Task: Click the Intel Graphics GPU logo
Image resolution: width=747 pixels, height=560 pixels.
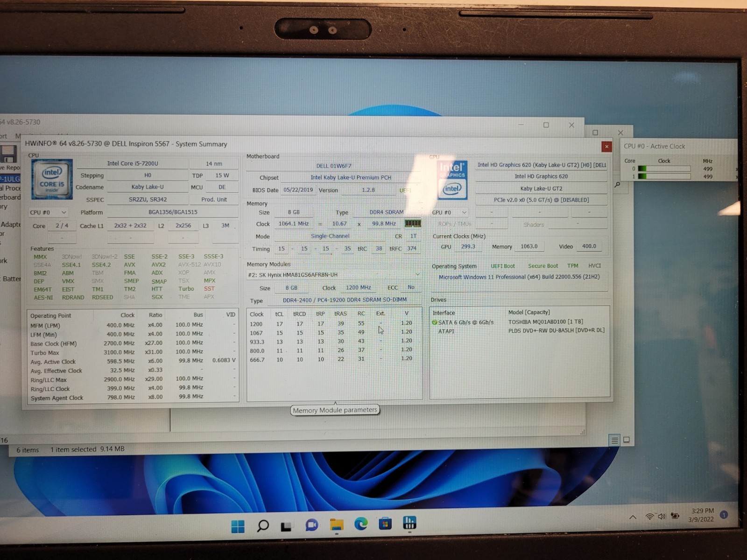Action: point(452,181)
